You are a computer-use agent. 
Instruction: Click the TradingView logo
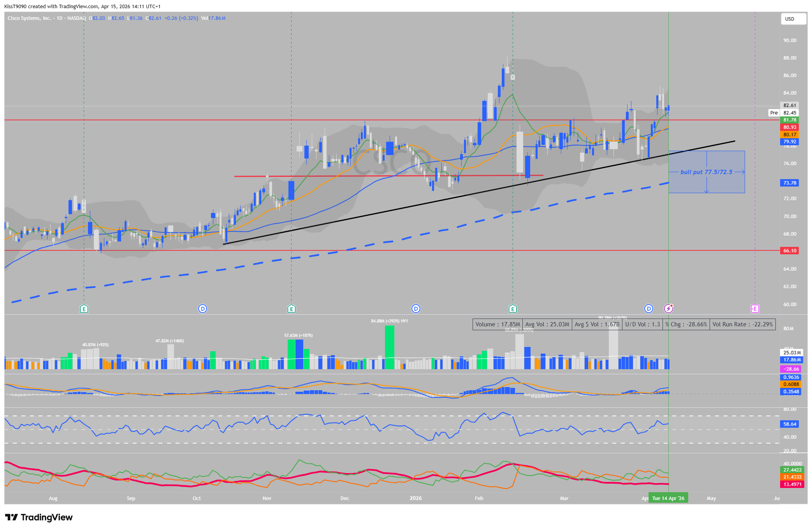click(39, 517)
